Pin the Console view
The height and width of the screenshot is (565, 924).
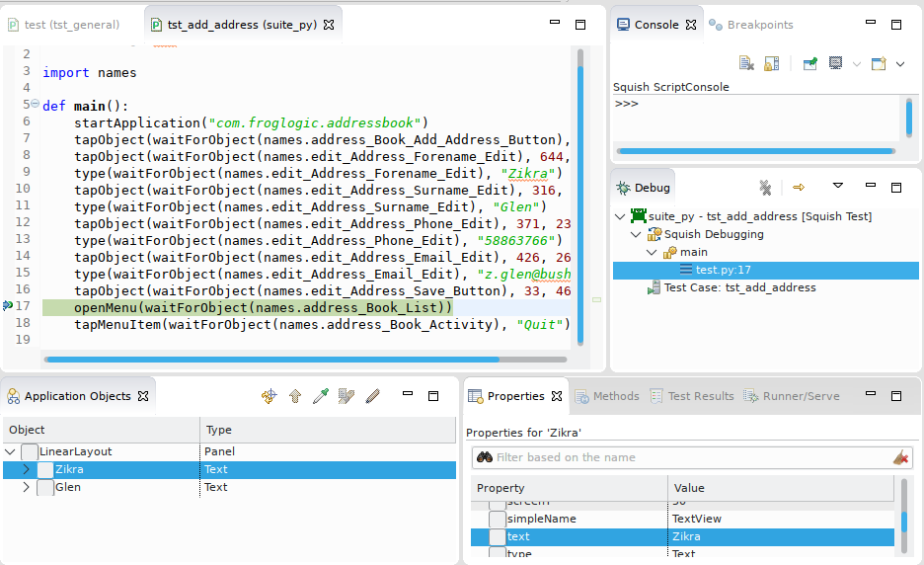(x=810, y=63)
